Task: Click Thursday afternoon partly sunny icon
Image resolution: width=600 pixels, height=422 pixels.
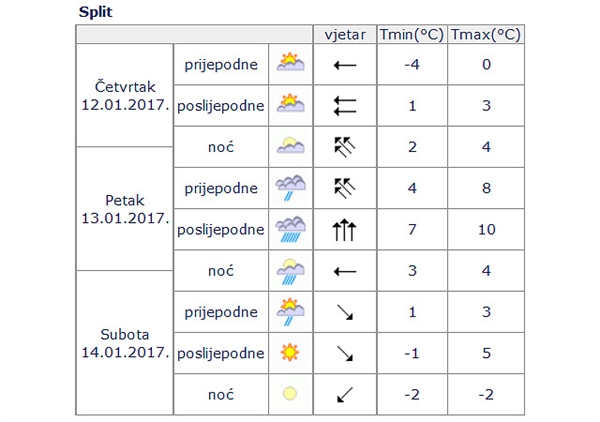Action: 290,103
